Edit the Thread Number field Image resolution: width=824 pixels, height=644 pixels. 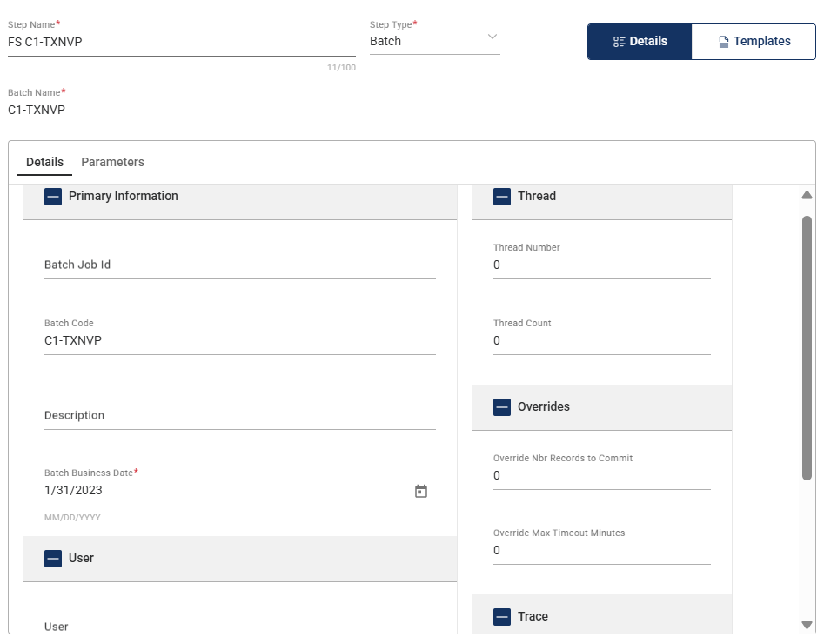(x=601, y=265)
